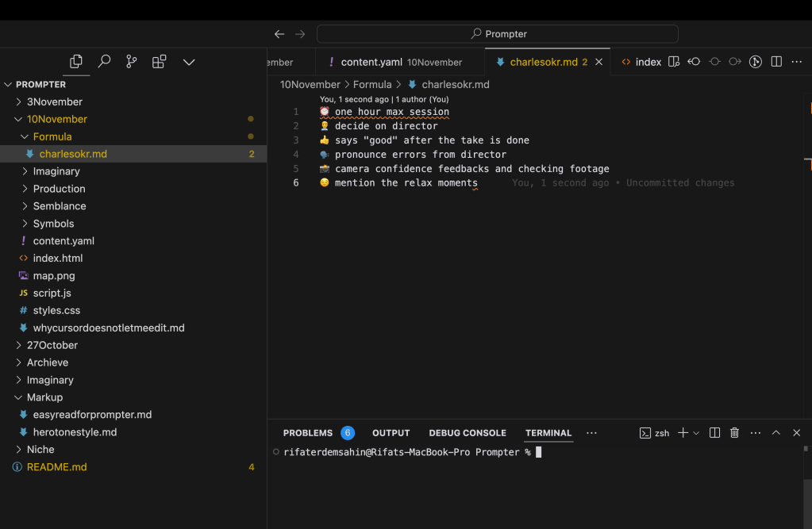
Task: Open changes with next revision icon
Action: 735,62
